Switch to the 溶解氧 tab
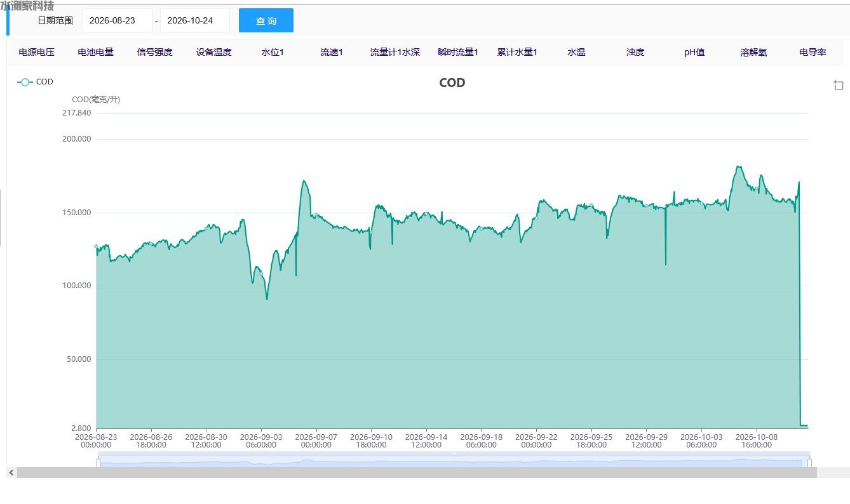 click(753, 52)
